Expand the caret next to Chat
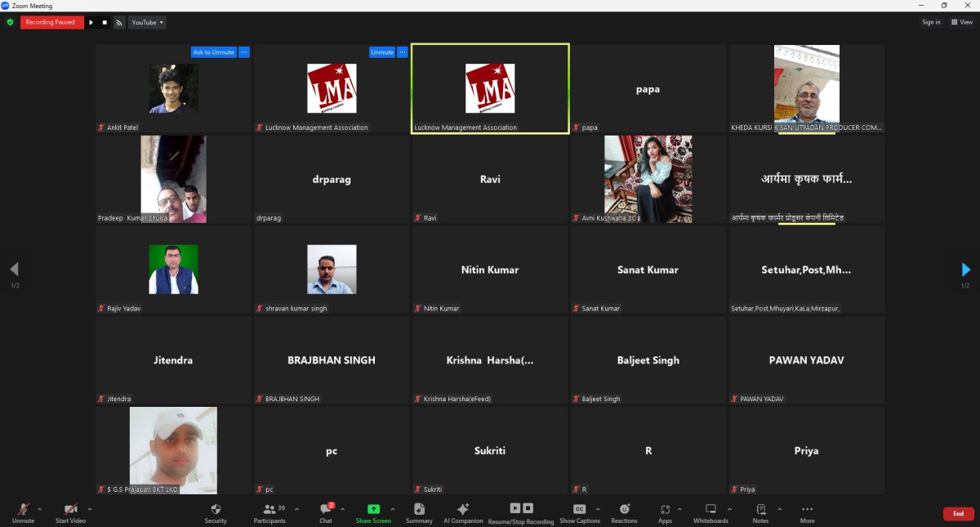 point(342,509)
